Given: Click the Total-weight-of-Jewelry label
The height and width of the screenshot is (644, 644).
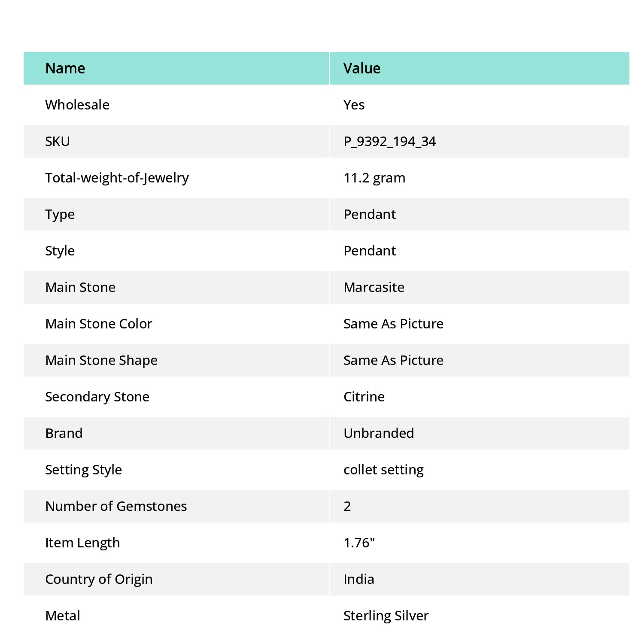Looking at the screenshot, I should click(x=117, y=178).
